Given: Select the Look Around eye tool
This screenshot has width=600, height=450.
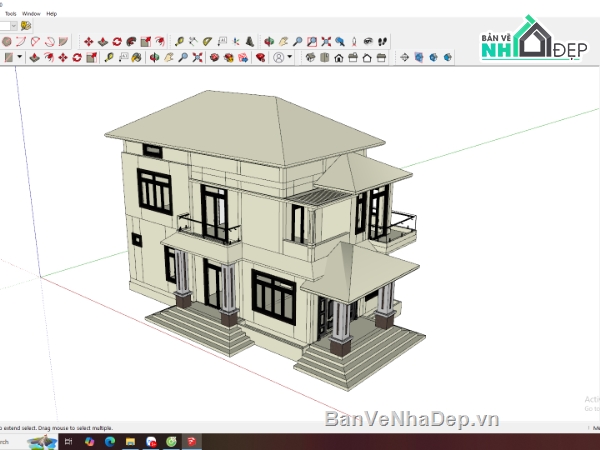Looking at the screenshot, I should [369, 41].
